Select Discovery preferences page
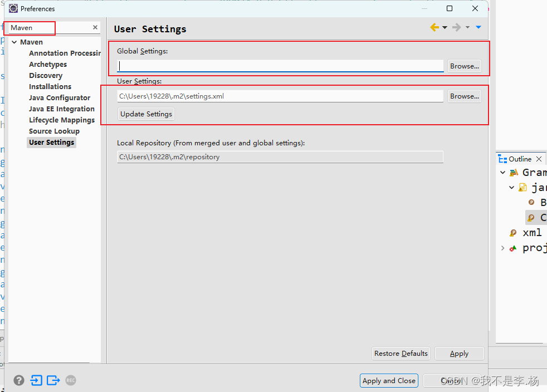This screenshot has width=547, height=392. point(46,75)
